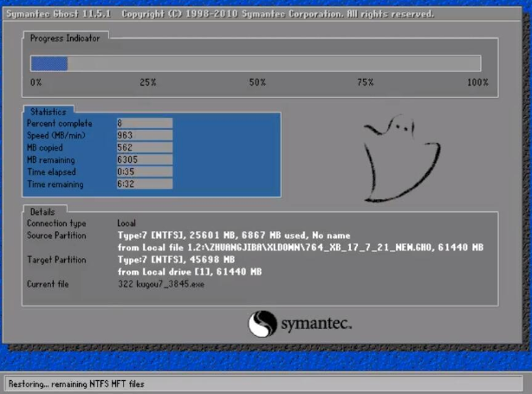
Task: Click the blue progress bar fill
Action: [x=49, y=63]
